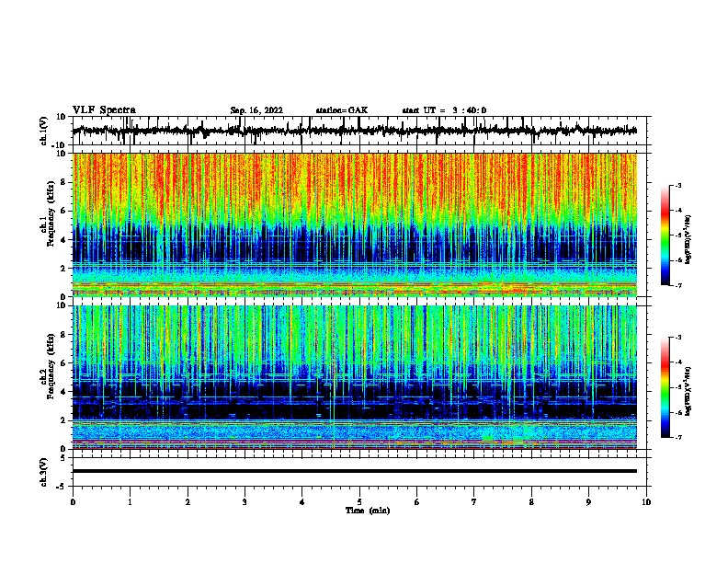The height and width of the screenshot is (563, 728).
Task: Click the time axis tick label "3"
Action: click(245, 502)
